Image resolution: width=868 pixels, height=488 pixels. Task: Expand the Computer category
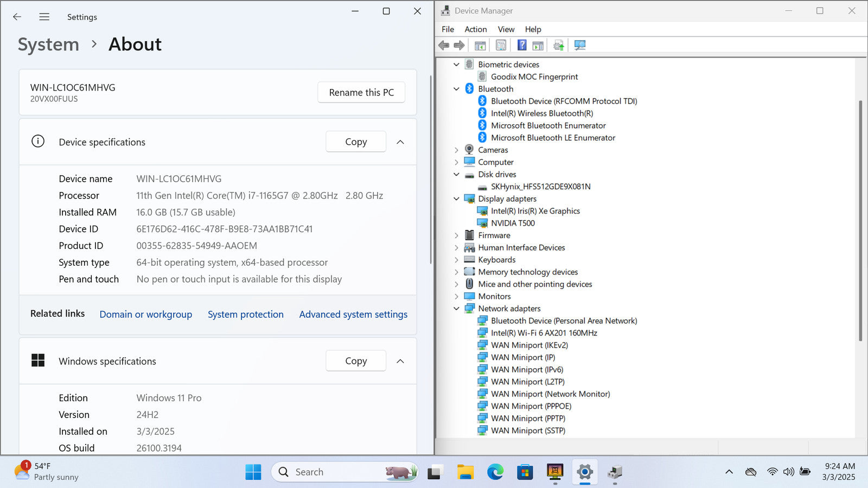[x=456, y=162]
